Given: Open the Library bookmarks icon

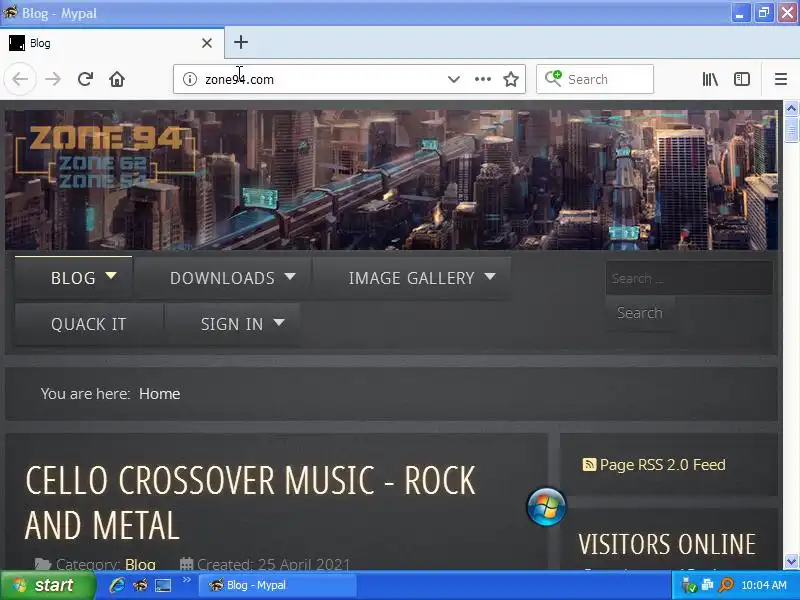Looking at the screenshot, I should tap(710, 79).
